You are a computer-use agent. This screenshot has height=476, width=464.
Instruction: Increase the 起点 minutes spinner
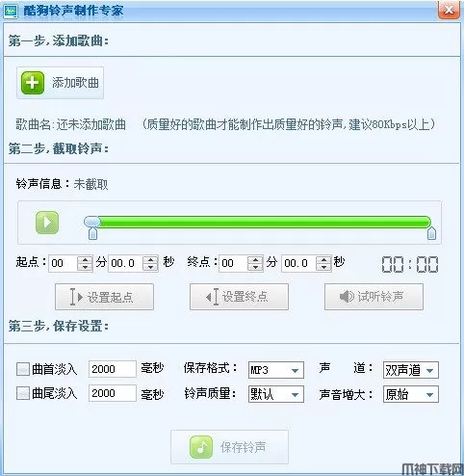coord(85,259)
